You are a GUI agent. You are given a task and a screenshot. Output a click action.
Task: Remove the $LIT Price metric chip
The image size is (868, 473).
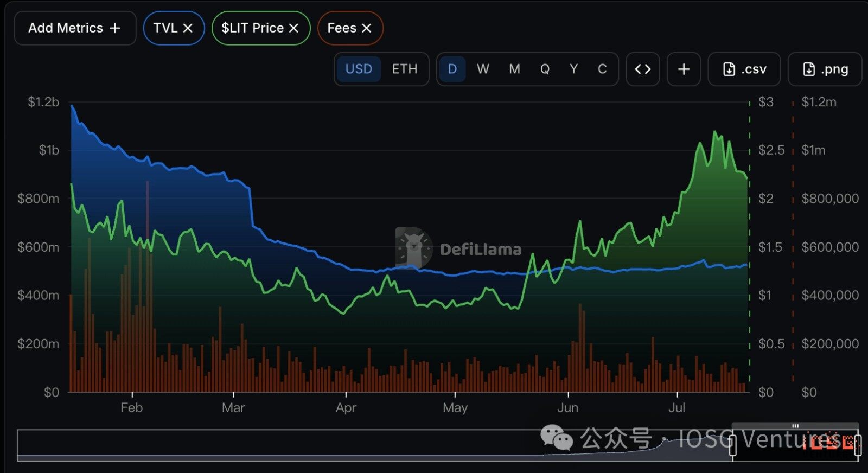pyautogui.click(x=293, y=28)
